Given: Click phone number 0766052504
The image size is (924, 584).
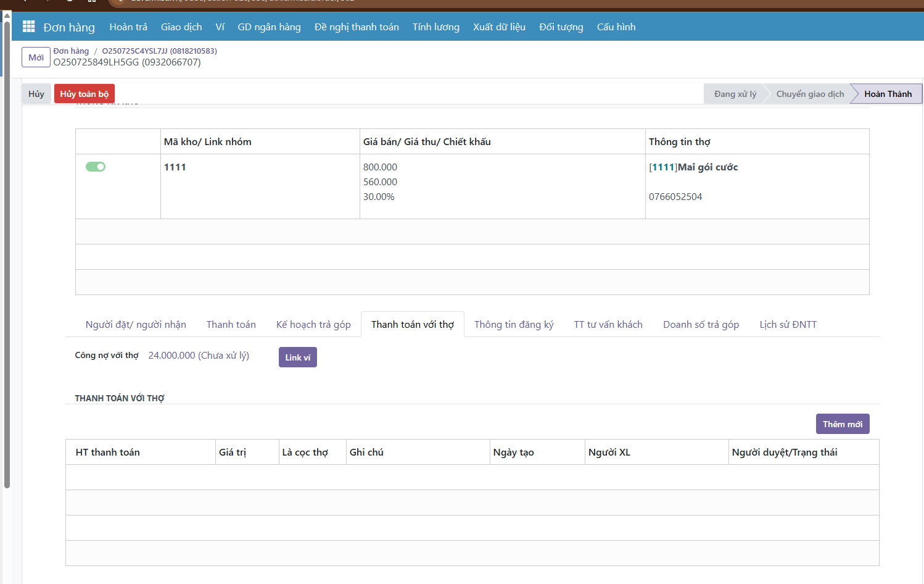Looking at the screenshot, I should (x=675, y=197).
